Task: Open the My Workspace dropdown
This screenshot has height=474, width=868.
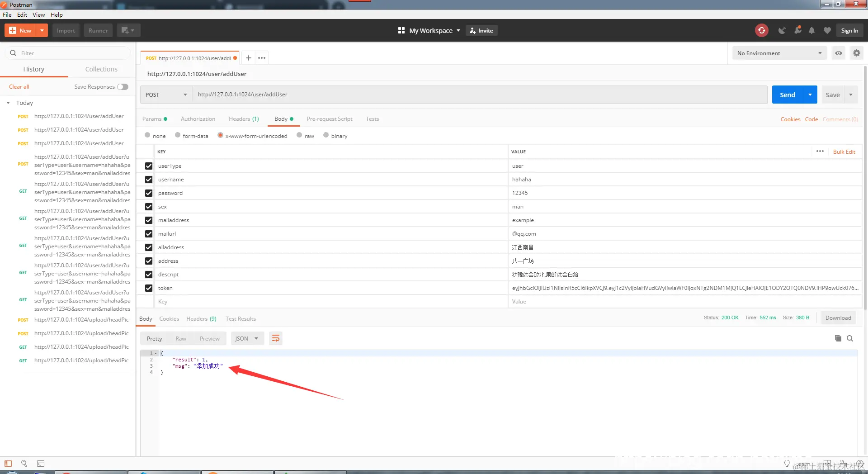Action: pos(434,30)
